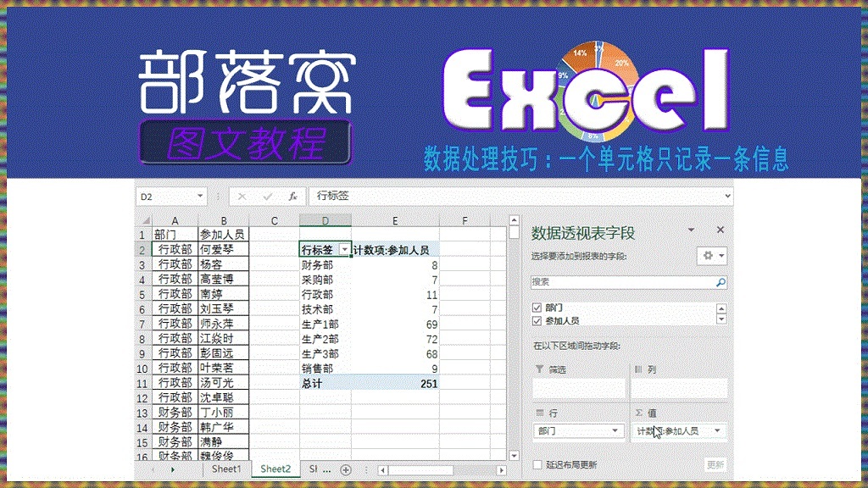
Task: Enable 延迟布局更新 checkbox
Action: tap(537, 465)
